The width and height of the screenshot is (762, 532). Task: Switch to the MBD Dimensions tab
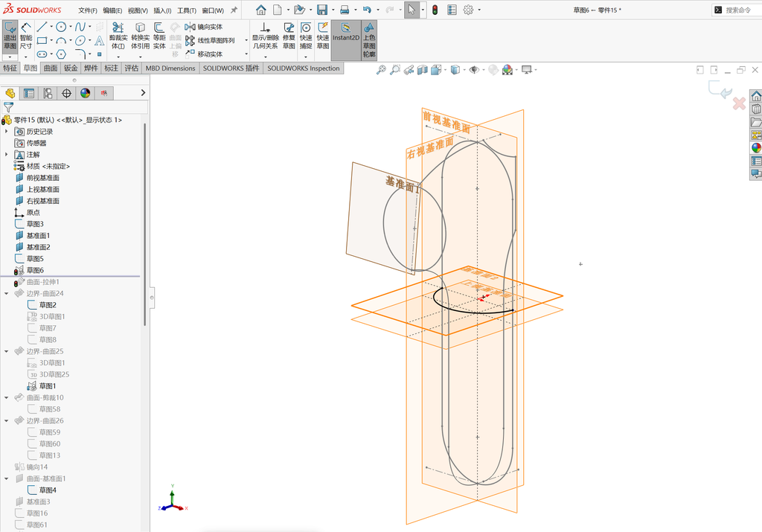[170, 68]
